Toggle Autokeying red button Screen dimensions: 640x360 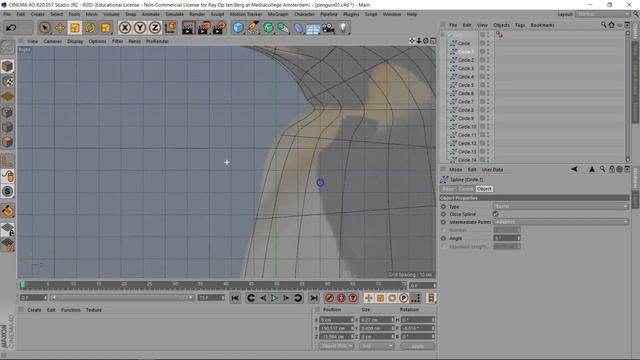tap(341, 298)
